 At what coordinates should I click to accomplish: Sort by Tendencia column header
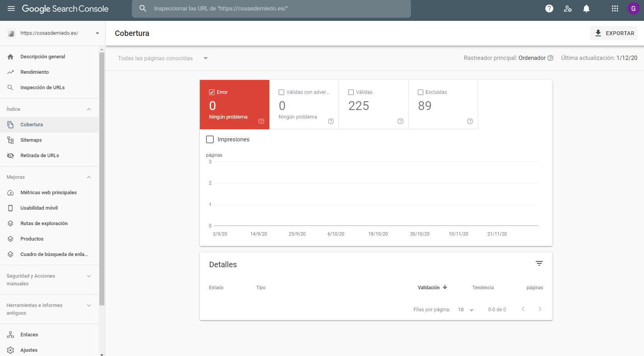[x=483, y=288]
